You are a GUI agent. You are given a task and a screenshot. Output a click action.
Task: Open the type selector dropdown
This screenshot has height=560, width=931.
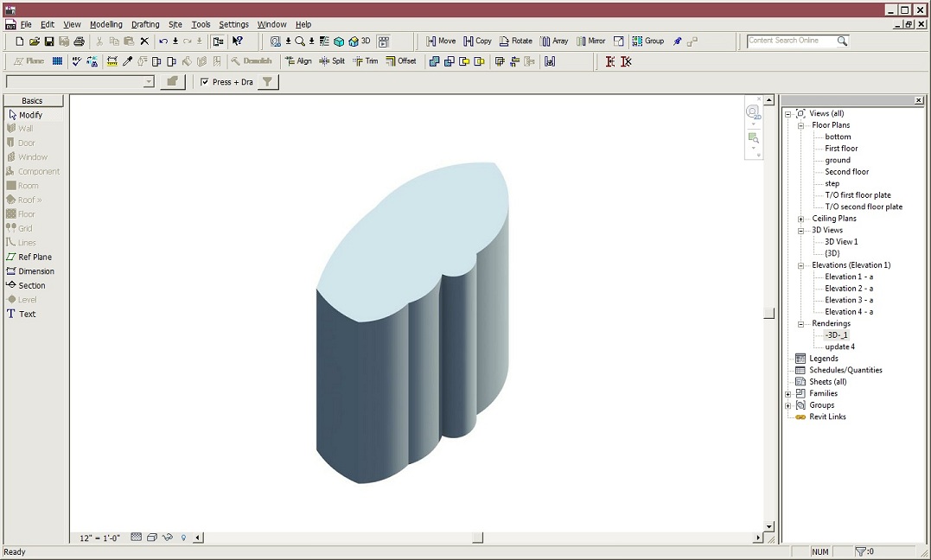tap(149, 82)
